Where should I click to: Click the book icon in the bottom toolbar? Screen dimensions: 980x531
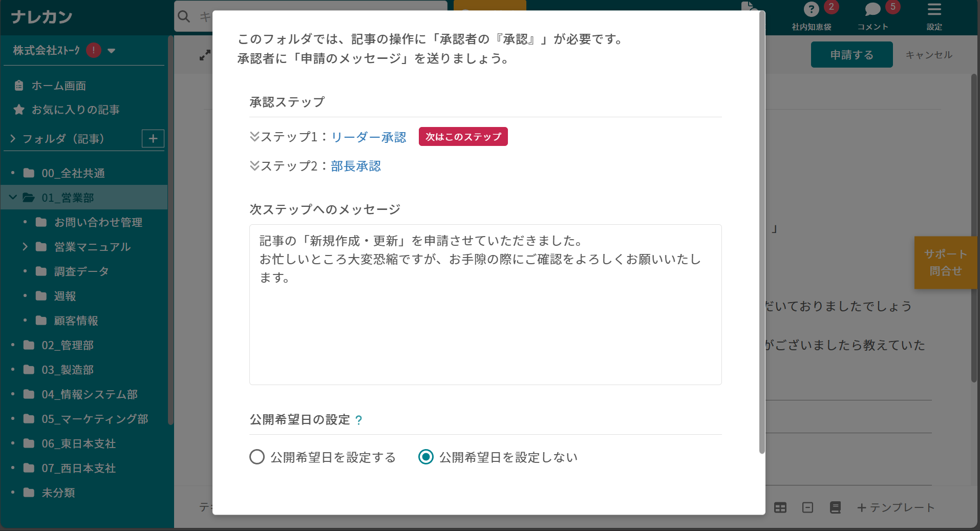(x=835, y=507)
